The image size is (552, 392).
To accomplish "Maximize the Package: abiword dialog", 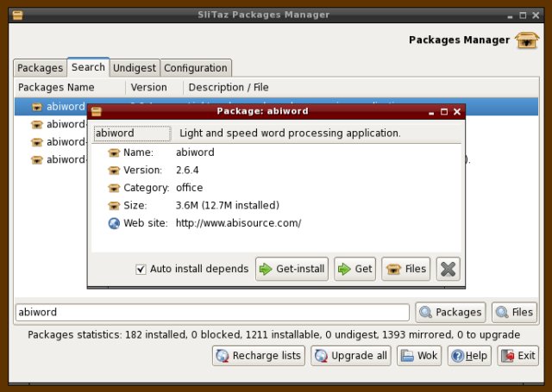I will [444, 112].
